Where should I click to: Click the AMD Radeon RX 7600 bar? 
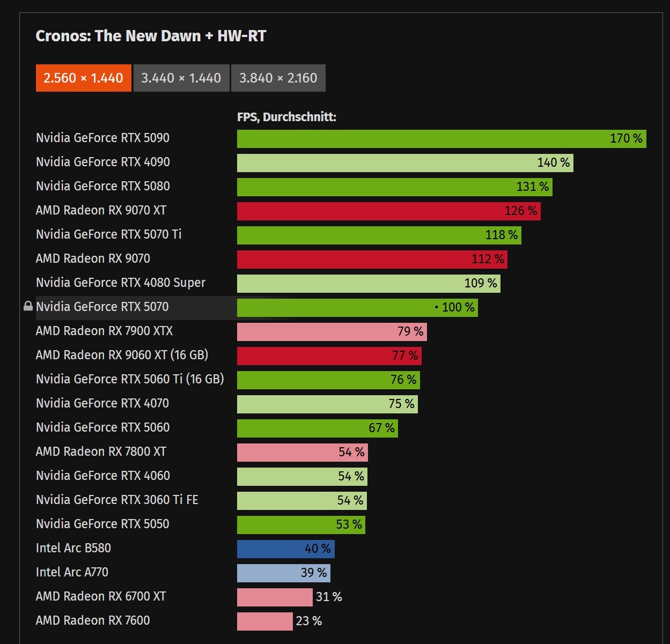(264, 621)
